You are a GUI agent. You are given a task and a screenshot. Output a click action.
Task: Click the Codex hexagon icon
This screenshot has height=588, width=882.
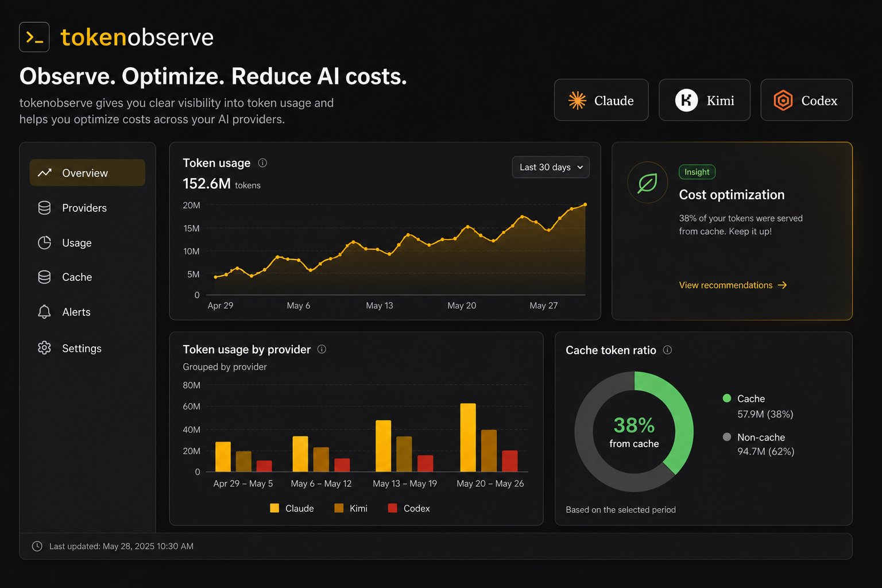783,100
